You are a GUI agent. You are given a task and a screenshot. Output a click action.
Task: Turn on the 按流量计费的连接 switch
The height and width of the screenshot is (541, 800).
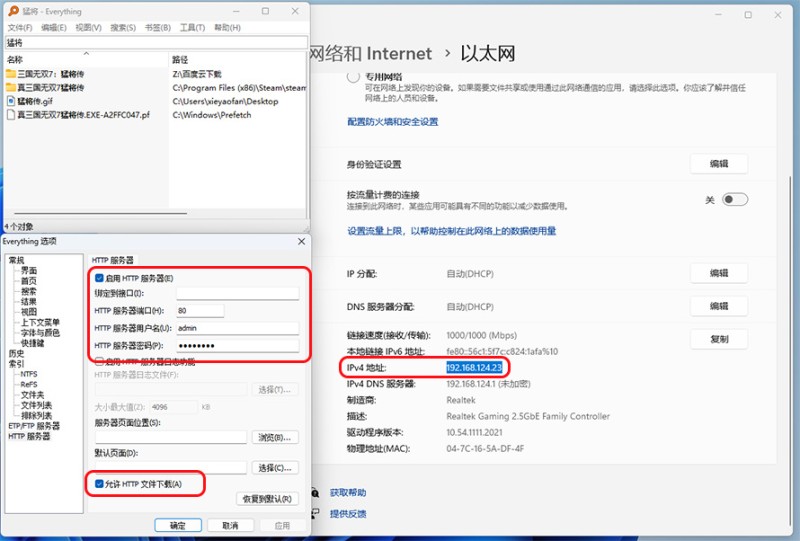(734, 200)
